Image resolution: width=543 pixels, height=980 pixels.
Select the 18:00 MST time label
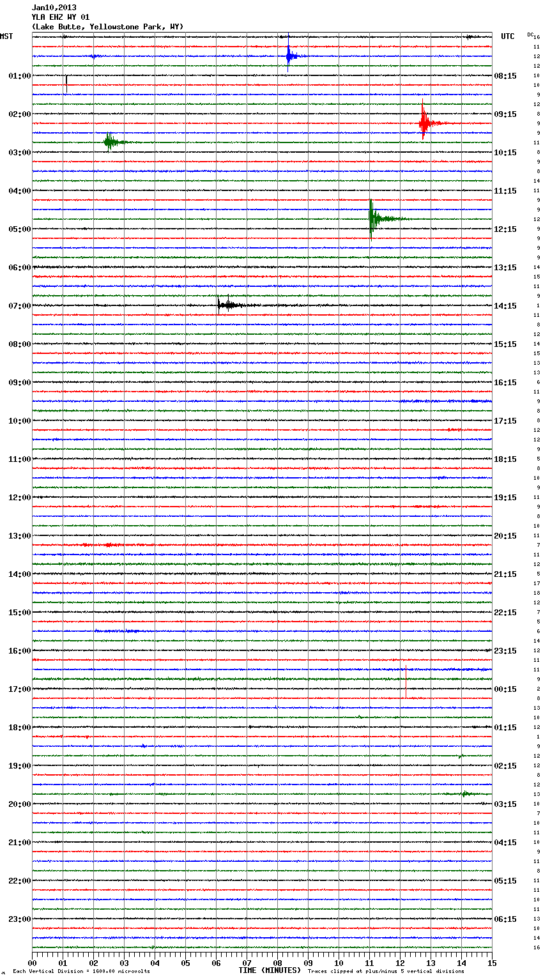[20, 728]
